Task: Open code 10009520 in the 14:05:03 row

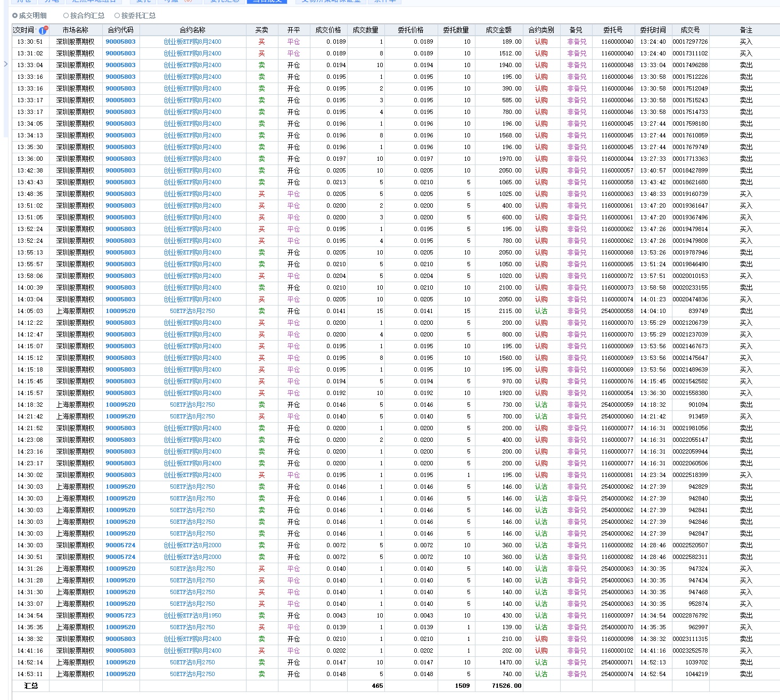Action: (120, 311)
